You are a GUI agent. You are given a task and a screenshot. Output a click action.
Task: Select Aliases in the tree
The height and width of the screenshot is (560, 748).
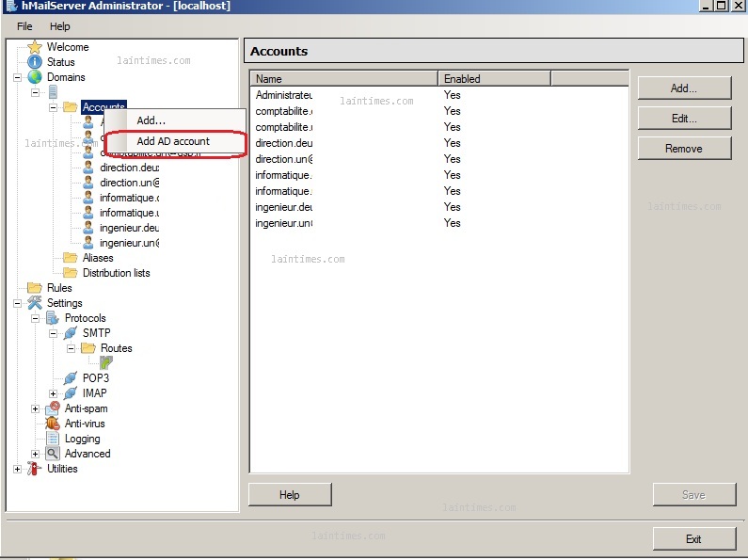click(x=98, y=258)
